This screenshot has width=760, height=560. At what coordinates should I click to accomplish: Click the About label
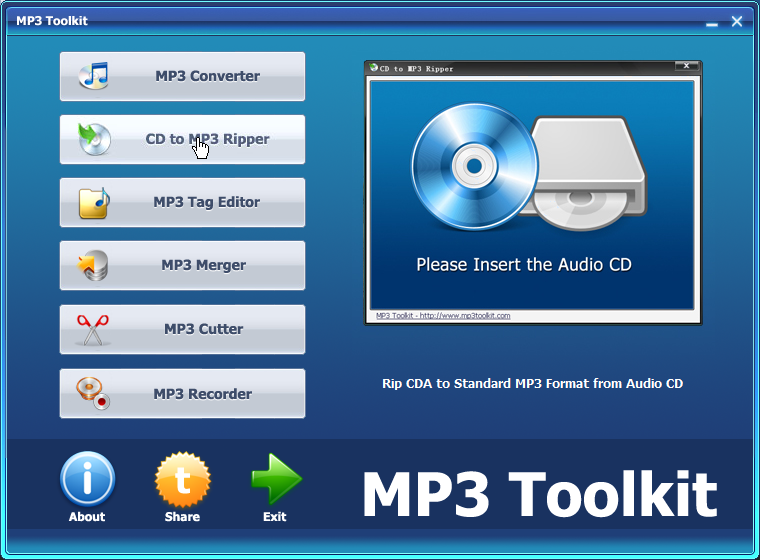pos(87,517)
